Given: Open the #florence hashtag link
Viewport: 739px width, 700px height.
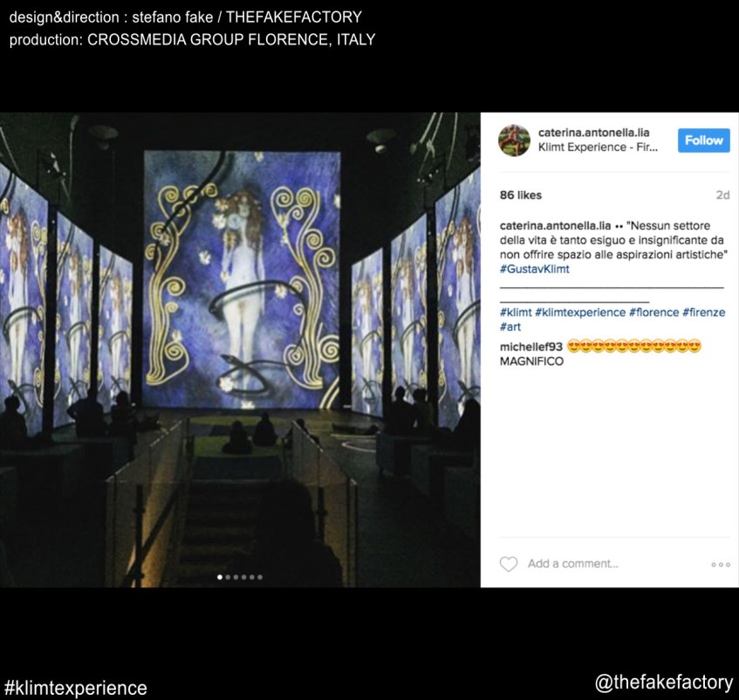Looking at the screenshot, I should (x=654, y=312).
